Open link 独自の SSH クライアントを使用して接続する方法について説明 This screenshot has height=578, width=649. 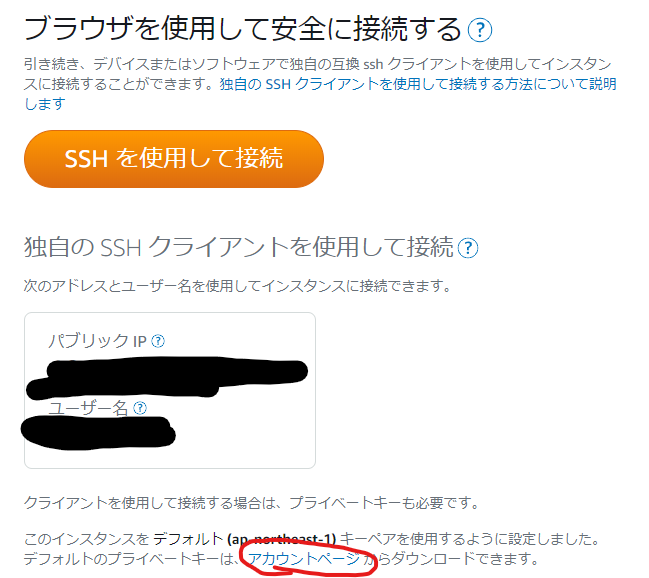[418, 84]
